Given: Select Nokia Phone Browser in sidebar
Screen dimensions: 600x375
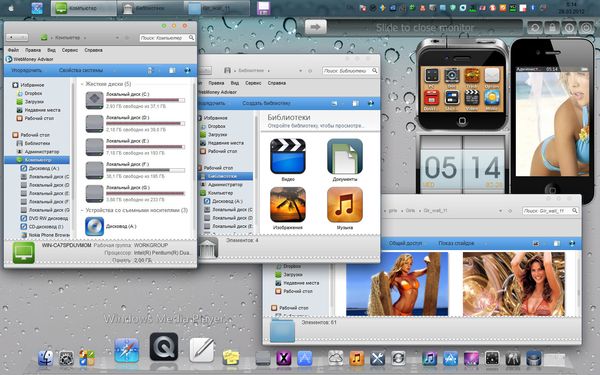Looking at the screenshot, I should point(45,235).
